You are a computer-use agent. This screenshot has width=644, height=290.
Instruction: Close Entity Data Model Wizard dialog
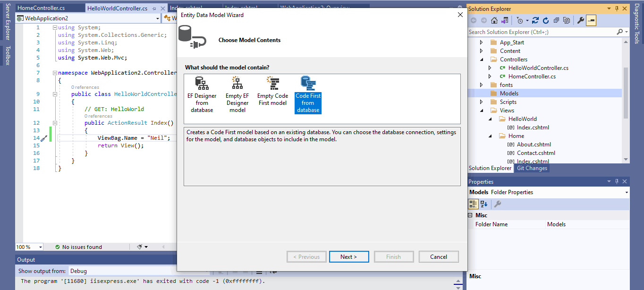460,15
